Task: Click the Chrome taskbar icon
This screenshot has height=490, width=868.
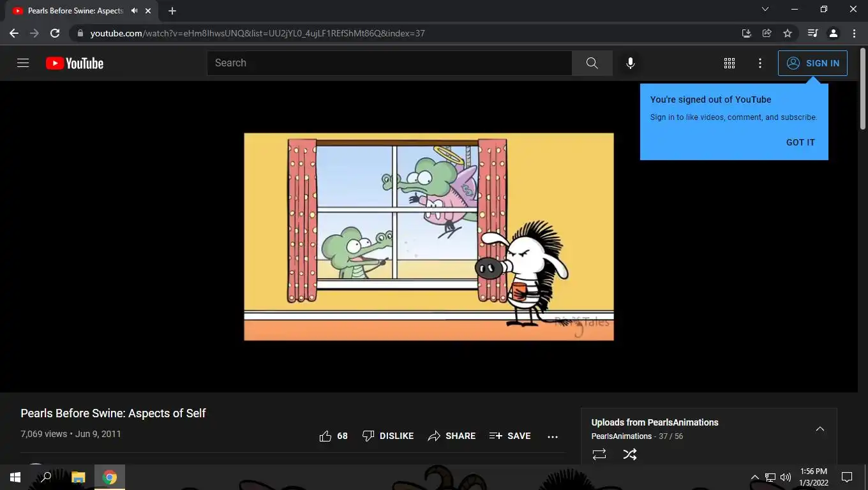Action: [110, 477]
